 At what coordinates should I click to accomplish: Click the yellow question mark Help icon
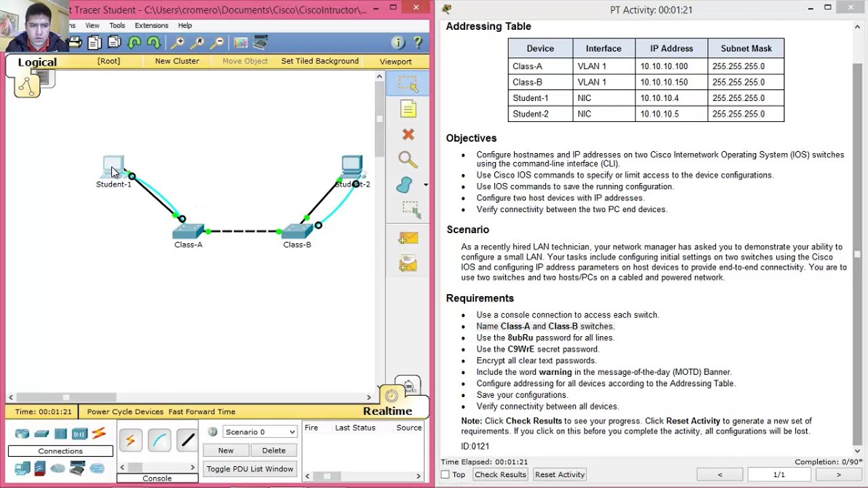(418, 43)
